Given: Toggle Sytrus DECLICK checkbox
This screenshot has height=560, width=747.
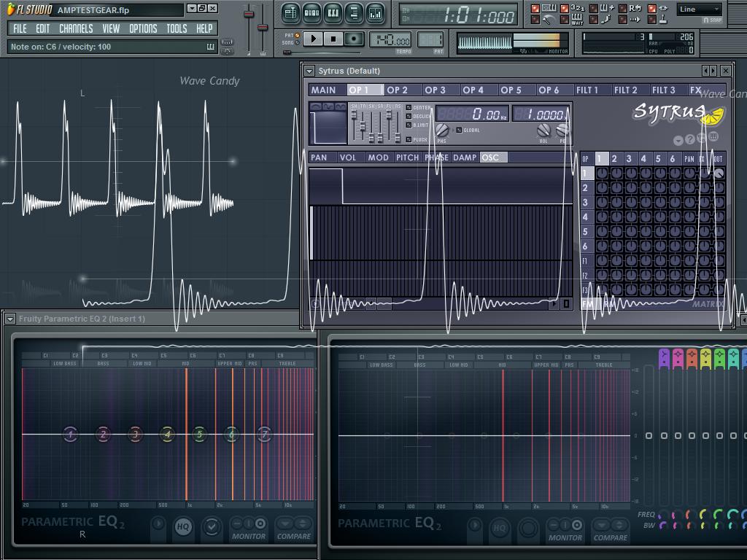Looking at the screenshot, I should pos(409,116).
